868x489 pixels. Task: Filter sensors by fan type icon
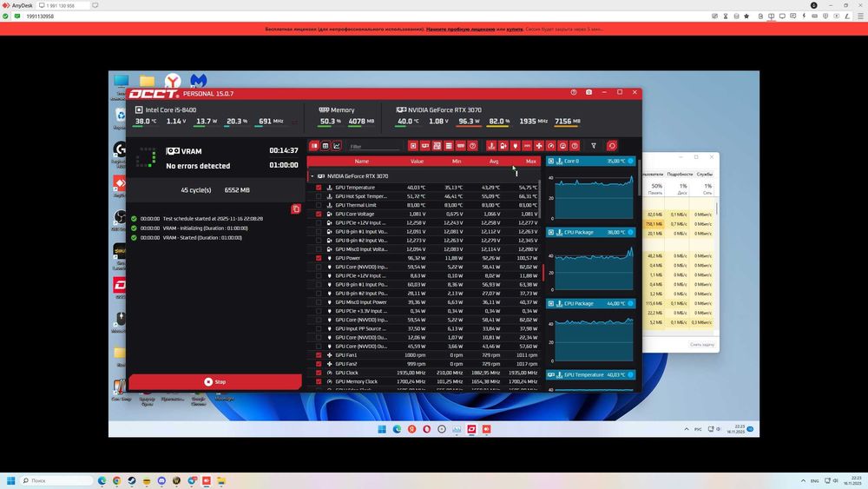(x=539, y=146)
